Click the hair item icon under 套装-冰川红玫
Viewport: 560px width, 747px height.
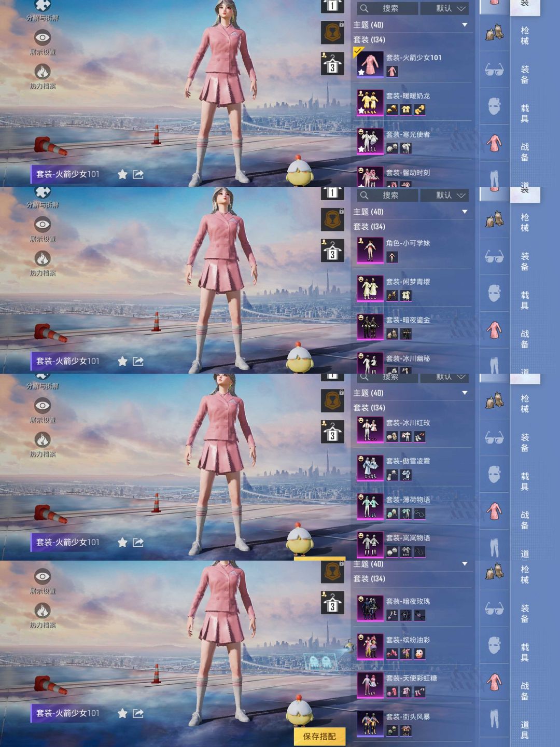[392, 437]
